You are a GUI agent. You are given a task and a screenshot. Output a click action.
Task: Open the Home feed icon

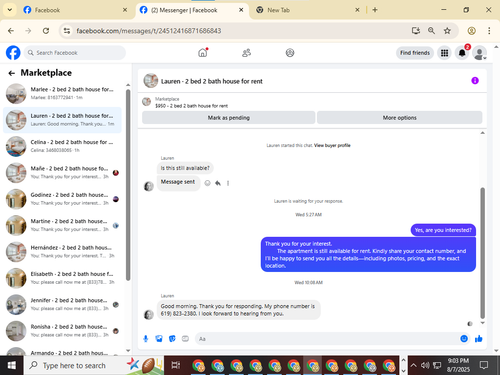203,53
